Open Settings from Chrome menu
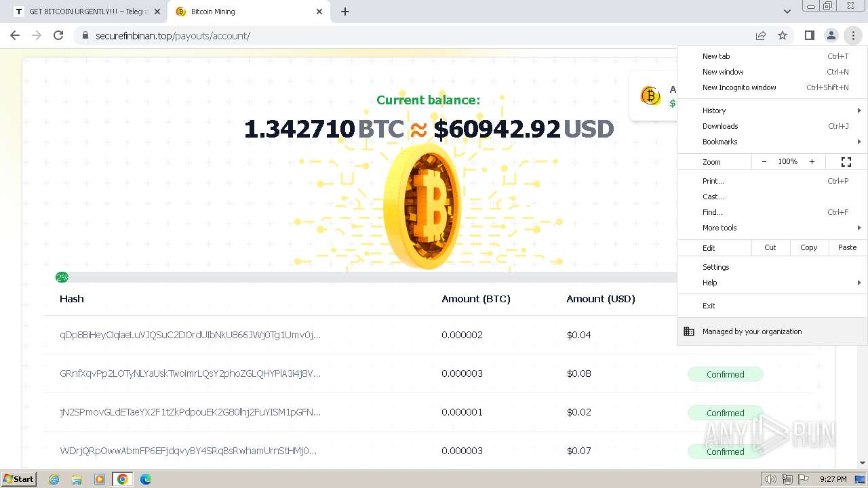 pyautogui.click(x=772, y=267)
